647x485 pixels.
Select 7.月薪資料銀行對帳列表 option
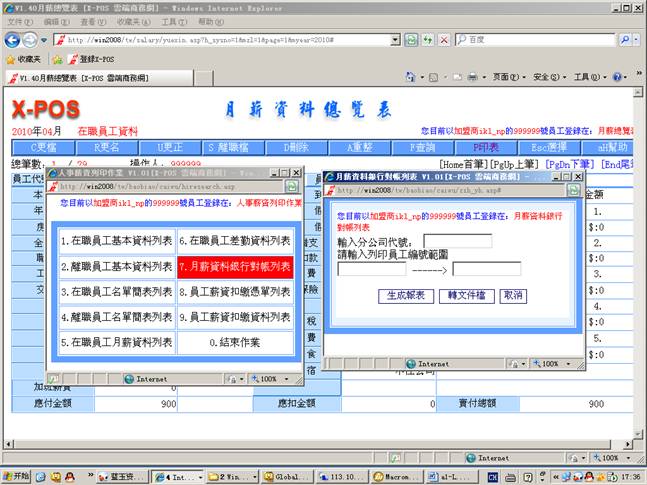tap(235, 267)
